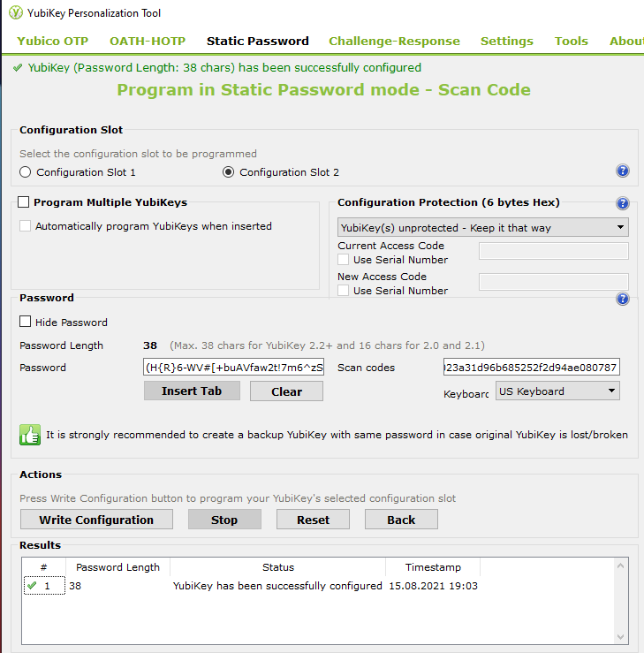The height and width of the screenshot is (653, 644).
Task: Open the Static Password tab
Action: (x=258, y=41)
